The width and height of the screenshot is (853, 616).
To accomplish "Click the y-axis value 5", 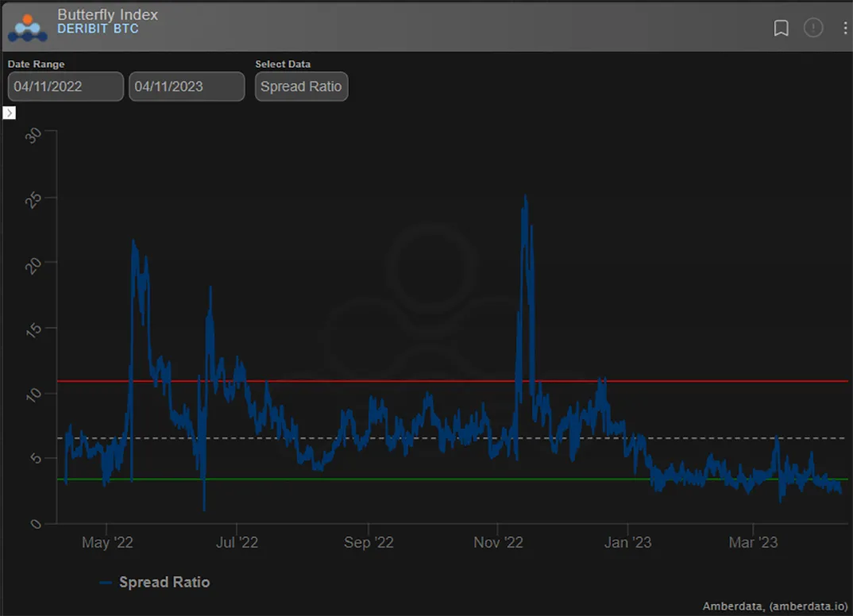I will [36, 459].
